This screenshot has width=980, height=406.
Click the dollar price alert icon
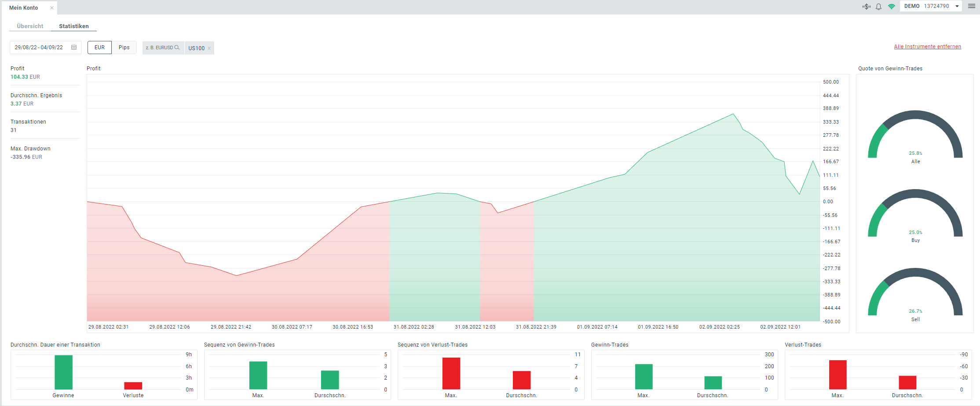point(866,7)
